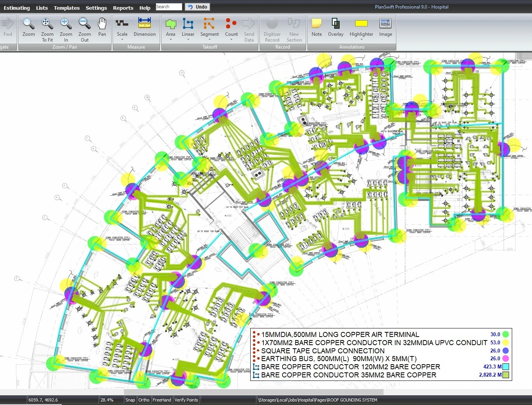532x405 pixels.
Task: Click green swatch for Copper Air Terminal
Action: pyautogui.click(x=506, y=334)
